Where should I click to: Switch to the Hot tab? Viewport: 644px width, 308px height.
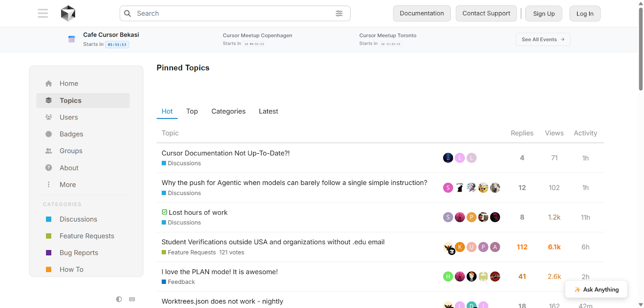click(x=167, y=111)
